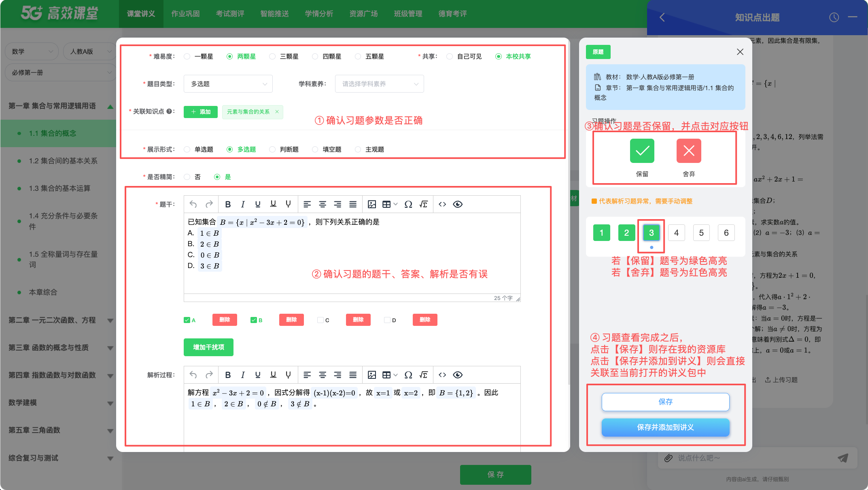The image size is (868, 490).
Task: Click 增加干扰项 button
Action: (208, 347)
